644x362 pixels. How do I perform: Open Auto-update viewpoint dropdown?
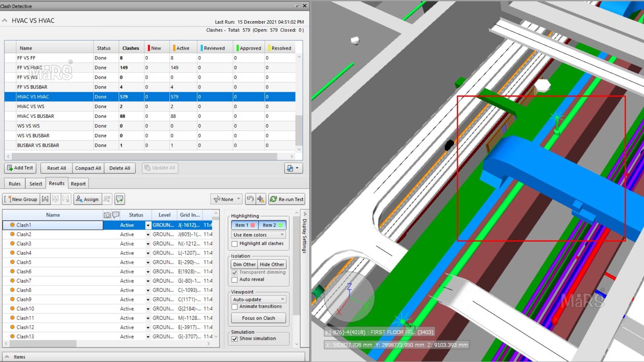pos(258,299)
